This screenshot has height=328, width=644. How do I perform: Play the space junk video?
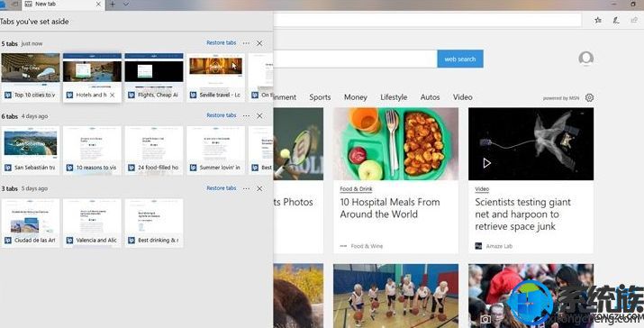pyautogui.click(x=486, y=163)
